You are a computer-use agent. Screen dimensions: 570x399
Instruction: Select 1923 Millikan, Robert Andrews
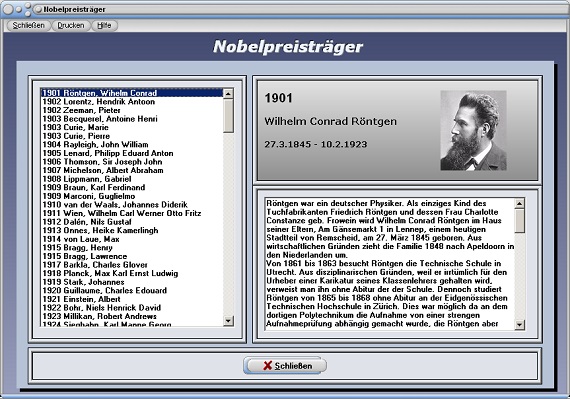tap(132, 316)
